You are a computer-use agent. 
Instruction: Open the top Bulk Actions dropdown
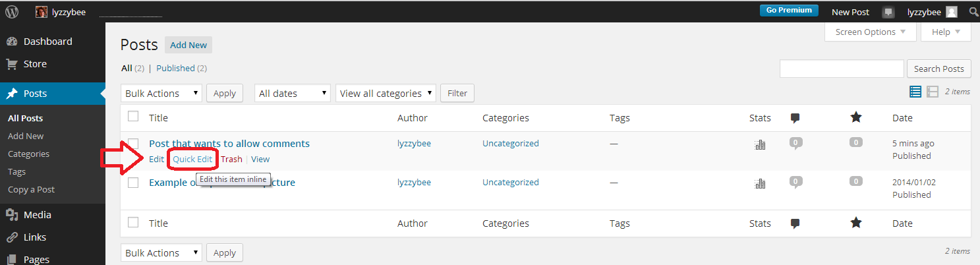[x=161, y=94]
